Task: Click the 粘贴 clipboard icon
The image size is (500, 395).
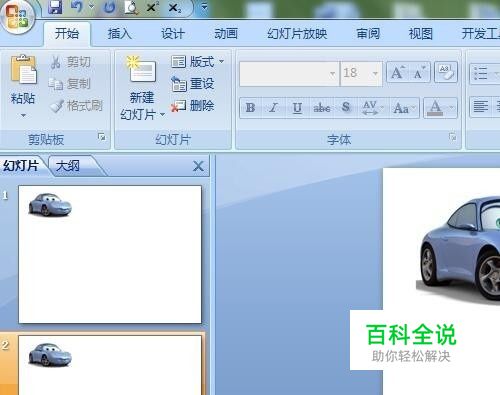Action: pyautogui.click(x=23, y=70)
